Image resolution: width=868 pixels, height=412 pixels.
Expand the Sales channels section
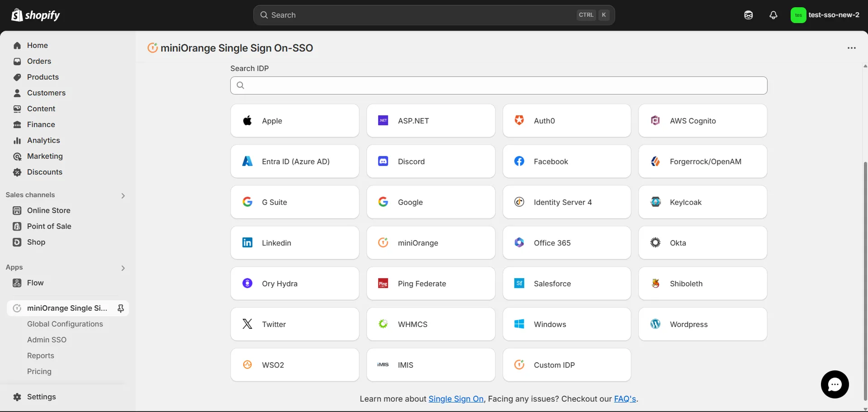pyautogui.click(x=123, y=195)
